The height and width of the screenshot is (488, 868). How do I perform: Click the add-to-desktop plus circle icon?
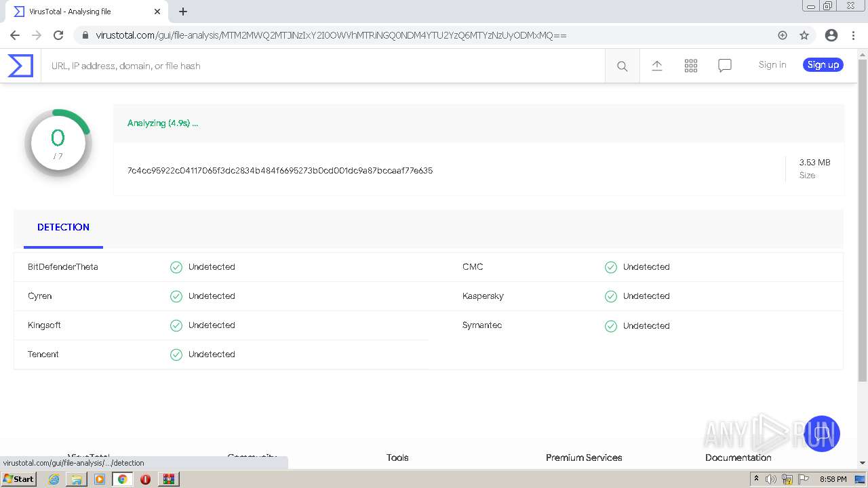[783, 35]
